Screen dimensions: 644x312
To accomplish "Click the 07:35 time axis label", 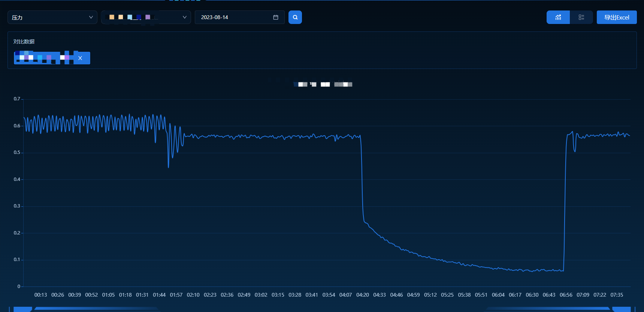I will 617,295.
